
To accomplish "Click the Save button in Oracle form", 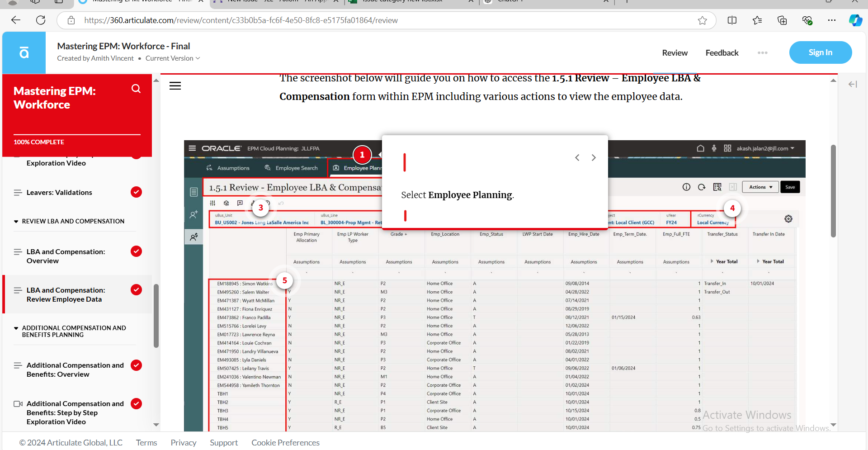I will click(790, 187).
